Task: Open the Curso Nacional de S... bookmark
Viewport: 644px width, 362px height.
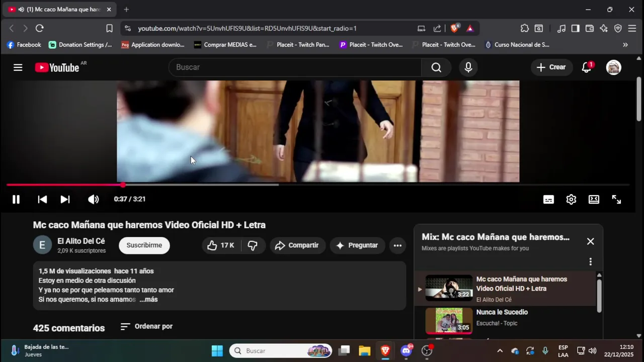Action: tap(517, 45)
